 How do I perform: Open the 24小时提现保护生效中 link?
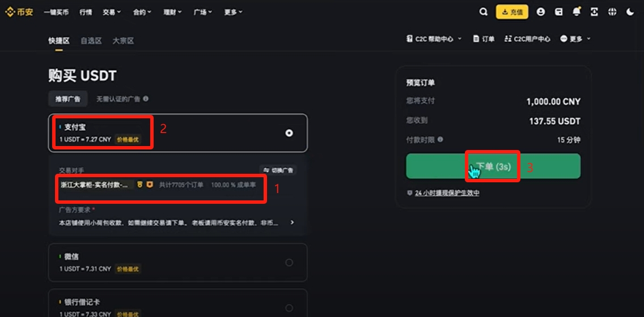pyautogui.click(x=447, y=192)
